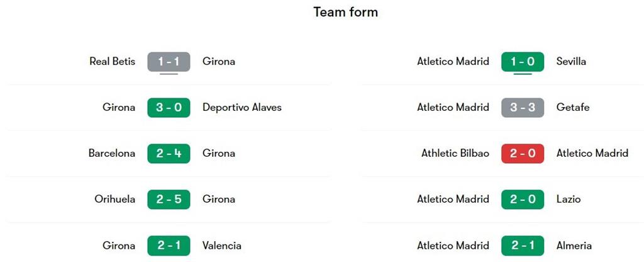Open the Deportivo Alaves team link

242,108
